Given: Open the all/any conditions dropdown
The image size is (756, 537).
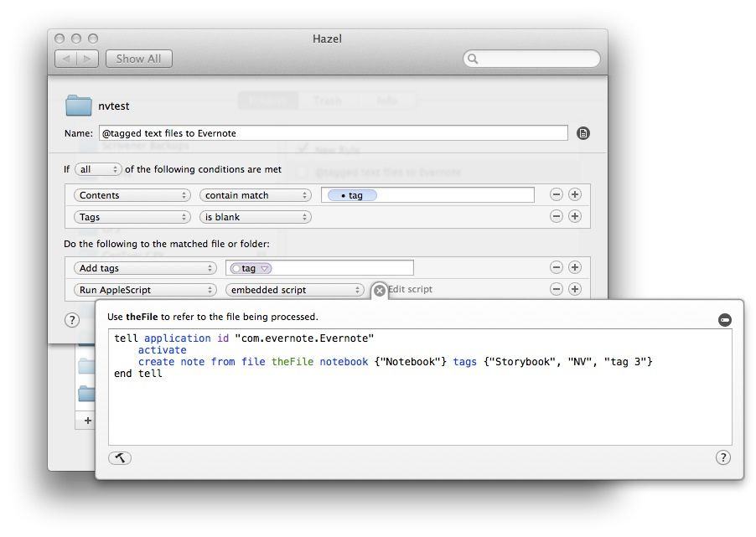Looking at the screenshot, I should [x=98, y=169].
